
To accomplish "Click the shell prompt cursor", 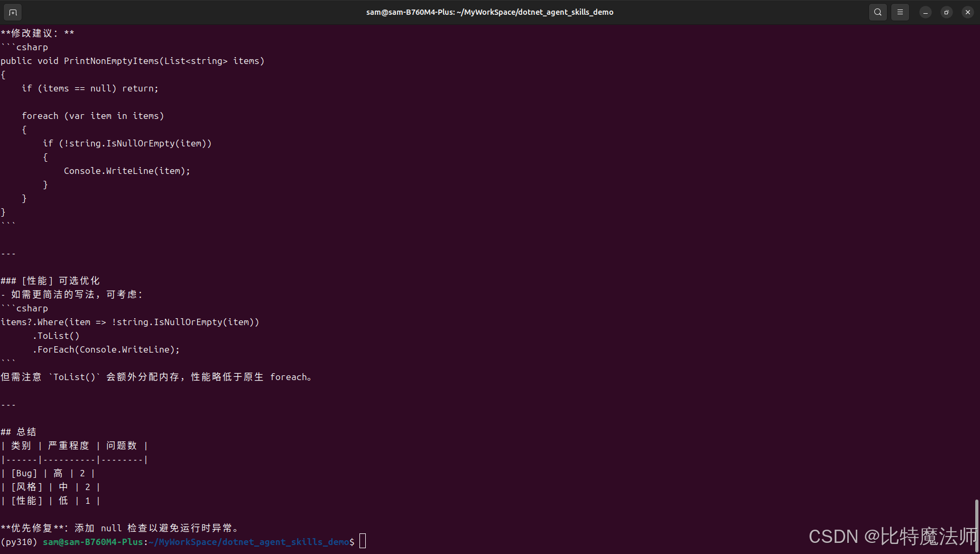I will (363, 541).
